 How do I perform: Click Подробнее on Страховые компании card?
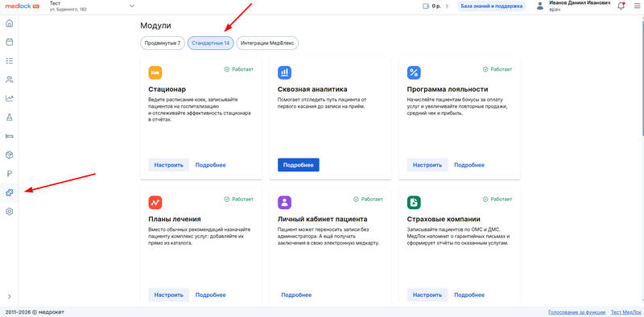point(469,294)
